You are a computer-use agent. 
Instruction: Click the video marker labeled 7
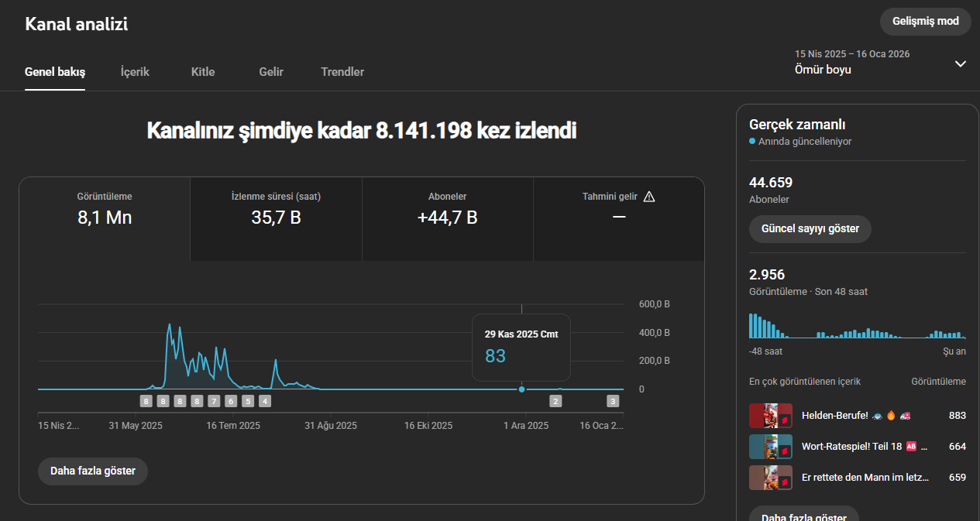point(214,401)
